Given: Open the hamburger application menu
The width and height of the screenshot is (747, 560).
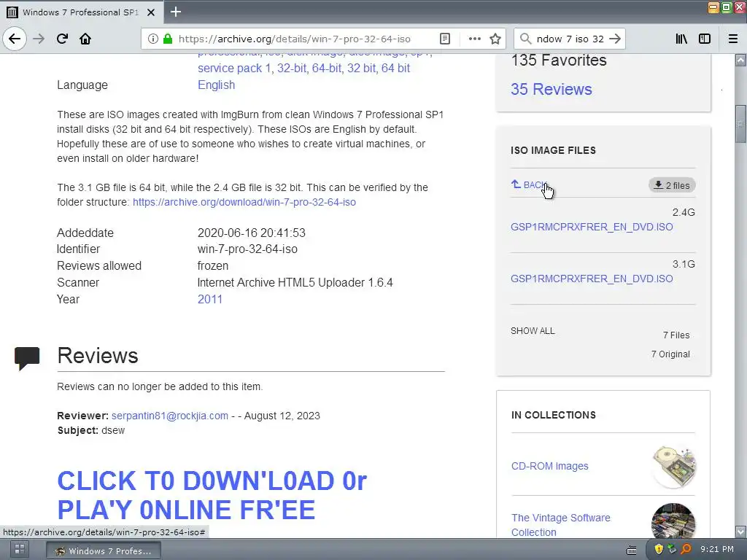Looking at the screenshot, I should [x=733, y=39].
